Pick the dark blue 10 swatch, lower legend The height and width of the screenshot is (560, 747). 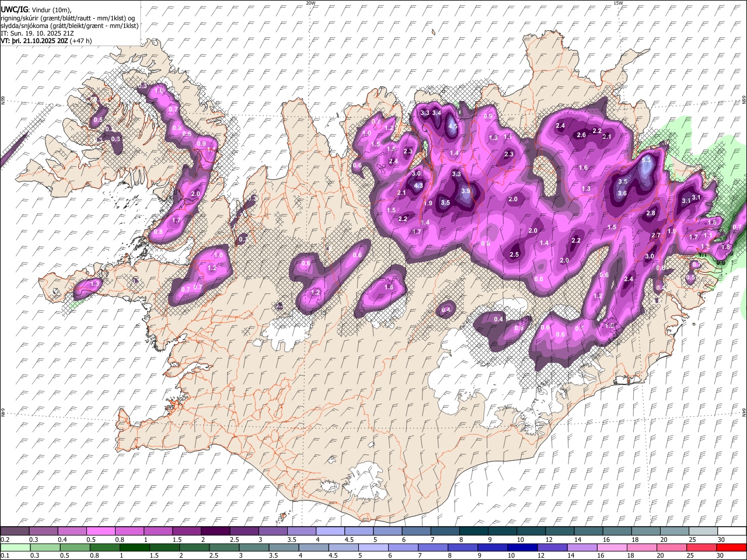(x=522, y=547)
